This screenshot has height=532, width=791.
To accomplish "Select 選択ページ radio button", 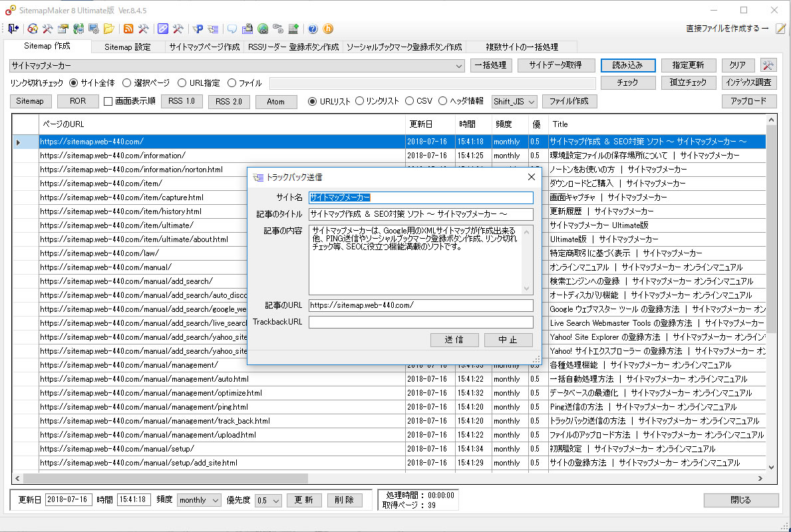I will [x=126, y=82].
